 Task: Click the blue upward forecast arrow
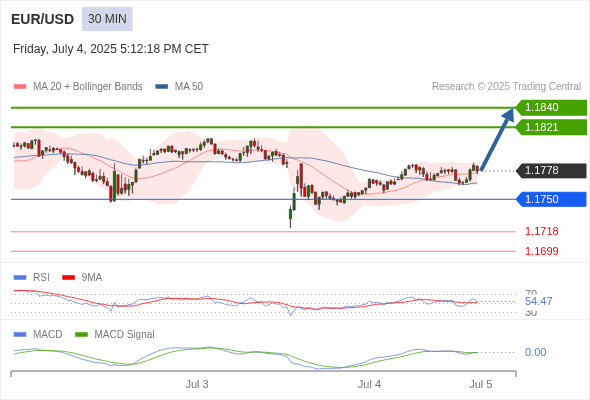pos(497,140)
